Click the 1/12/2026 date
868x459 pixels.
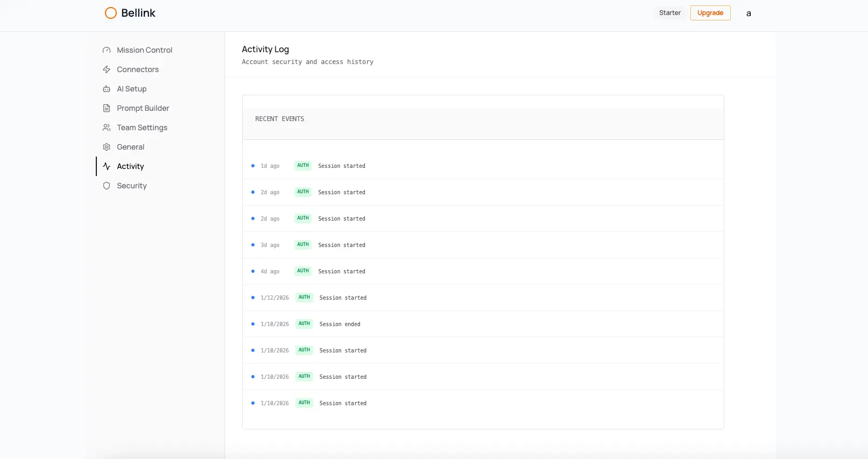point(274,298)
